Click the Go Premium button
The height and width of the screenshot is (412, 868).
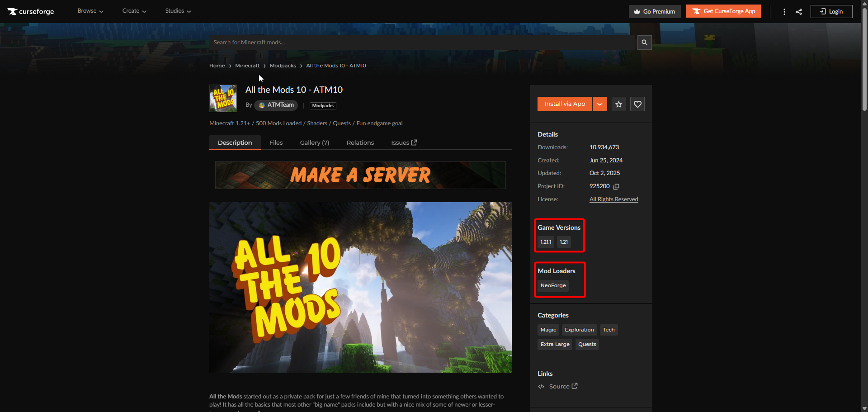click(x=654, y=11)
